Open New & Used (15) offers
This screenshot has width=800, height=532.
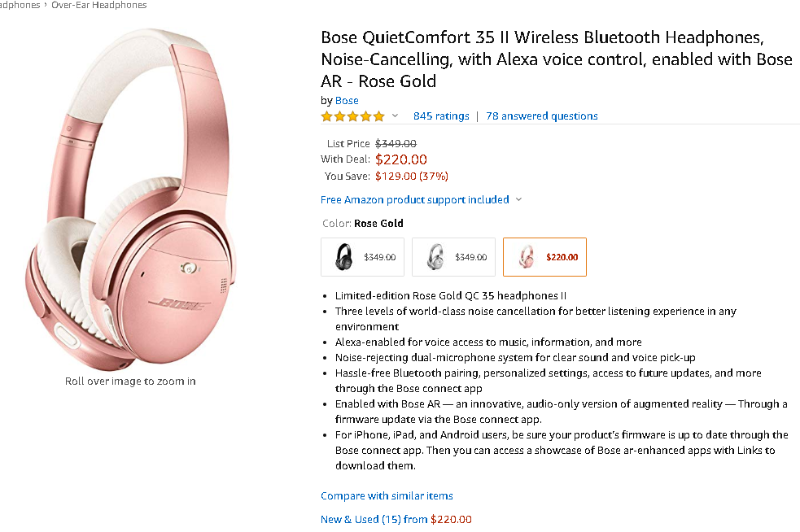(374, 520)
